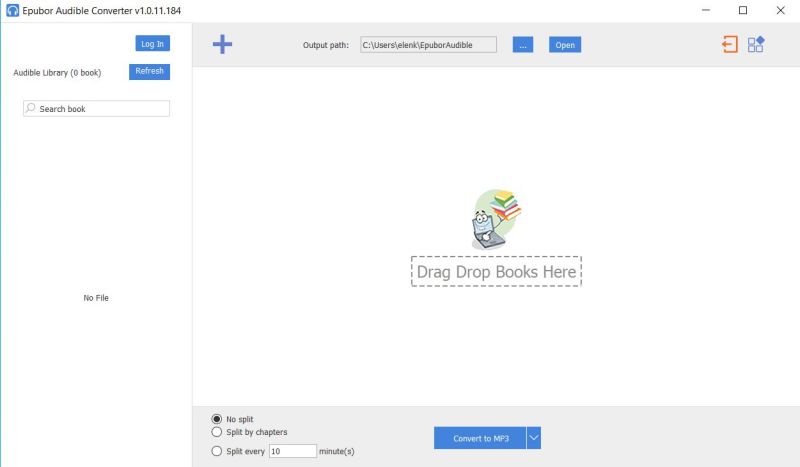Select the Split every minutes option
This screenshot has height=467, width=800.
[217, 451]
